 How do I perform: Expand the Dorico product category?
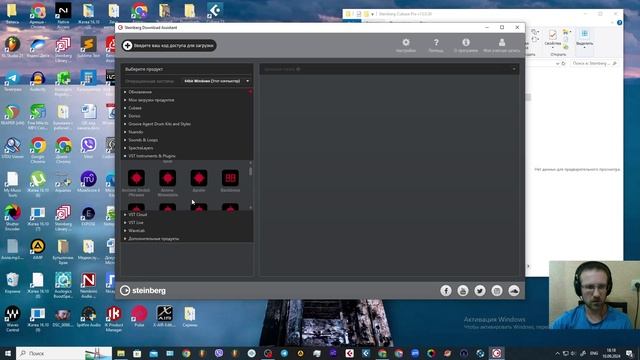point(134,116)
